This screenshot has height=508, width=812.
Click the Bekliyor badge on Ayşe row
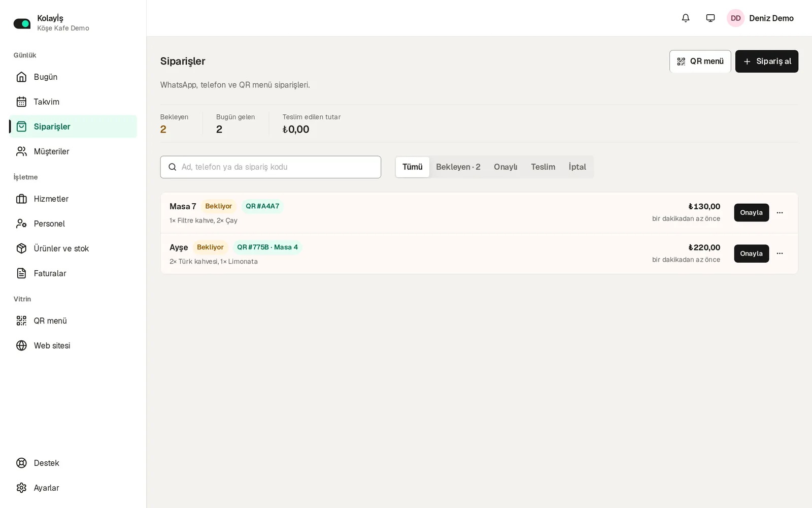pyautogui.click(x=210, y=247)
